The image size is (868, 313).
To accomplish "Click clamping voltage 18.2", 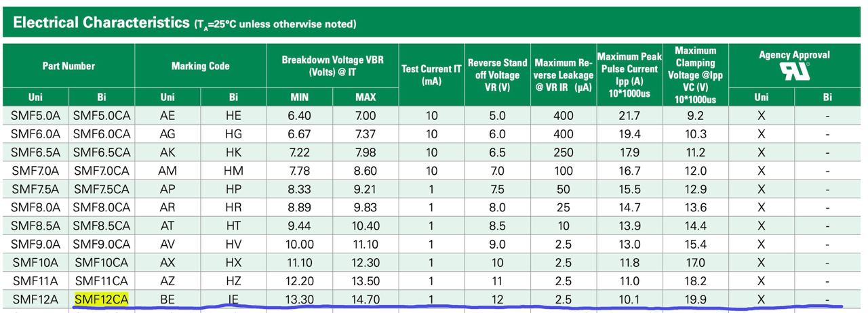I will click(x=696, y=280).
